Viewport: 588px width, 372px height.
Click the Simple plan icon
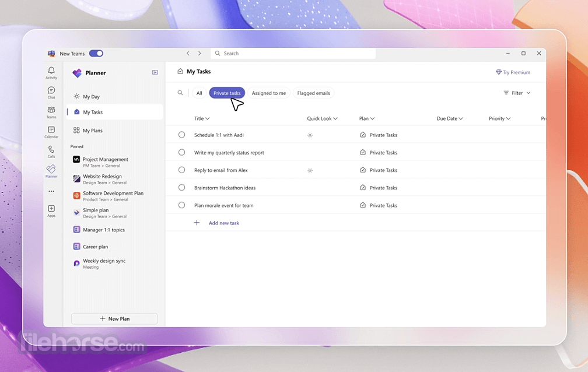[76, 213]
